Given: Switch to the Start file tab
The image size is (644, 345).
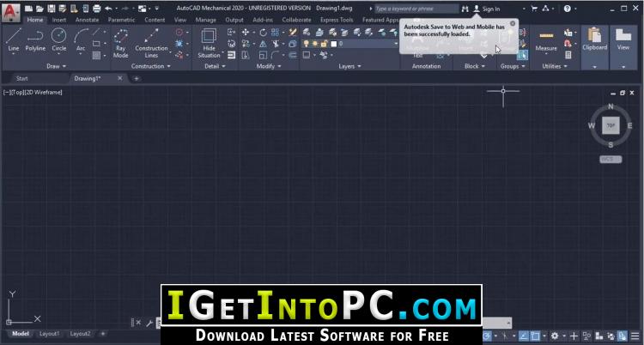Looking at the screenshot, I should [21, 78].
